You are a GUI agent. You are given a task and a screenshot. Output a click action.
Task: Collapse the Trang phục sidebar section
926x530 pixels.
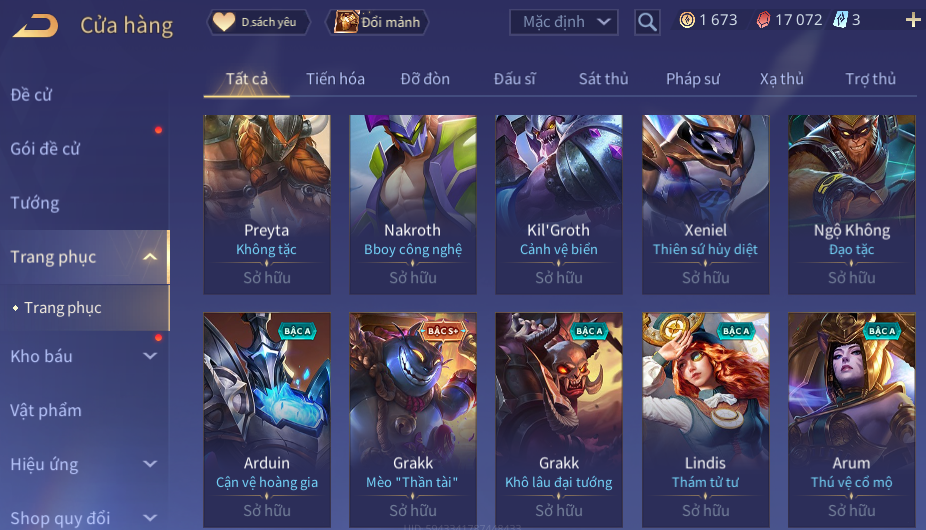tap(150, 257)
